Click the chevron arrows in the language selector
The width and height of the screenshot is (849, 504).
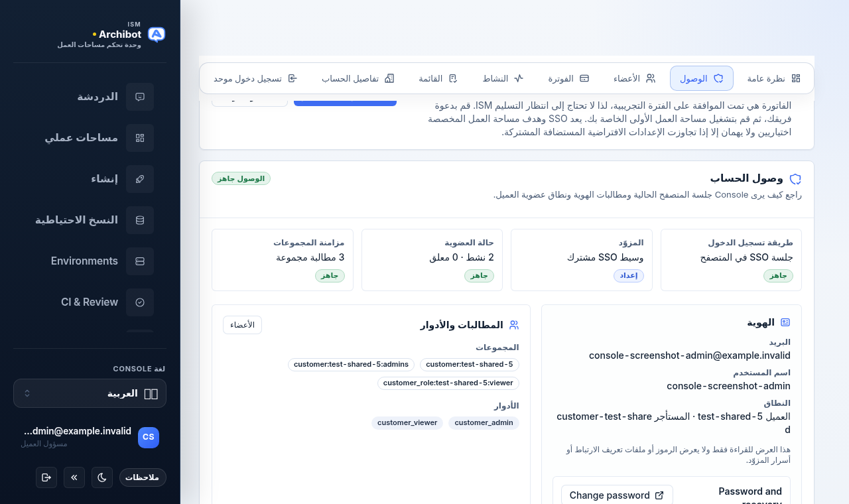coord(27,393)
